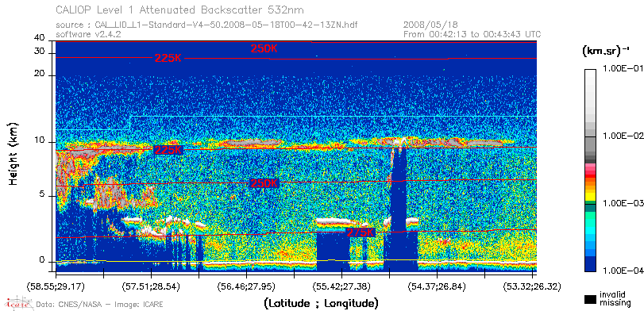This screenshot has height=311, width=644.
Task: Click the 0 km tick label
Action: [42, 260]
